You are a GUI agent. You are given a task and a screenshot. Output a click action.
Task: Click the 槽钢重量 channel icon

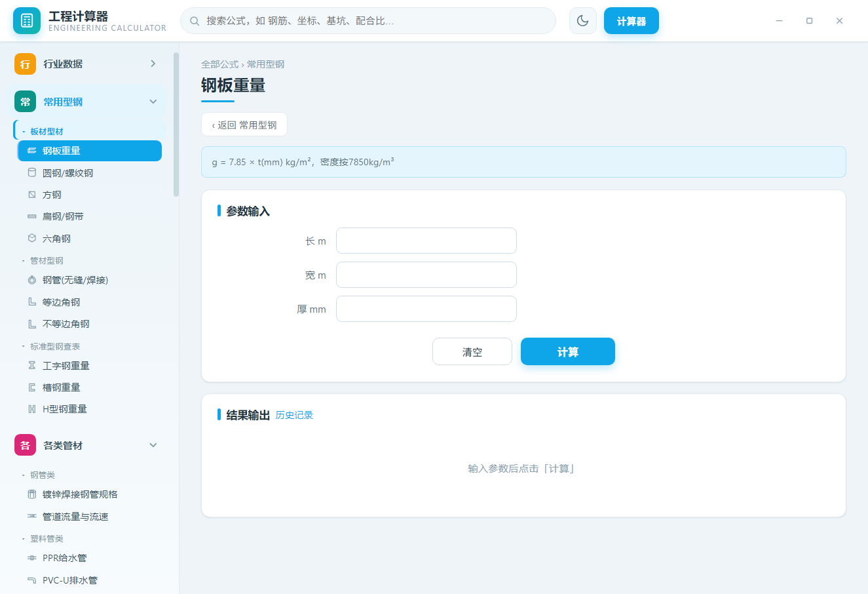[x=32, y=387]
